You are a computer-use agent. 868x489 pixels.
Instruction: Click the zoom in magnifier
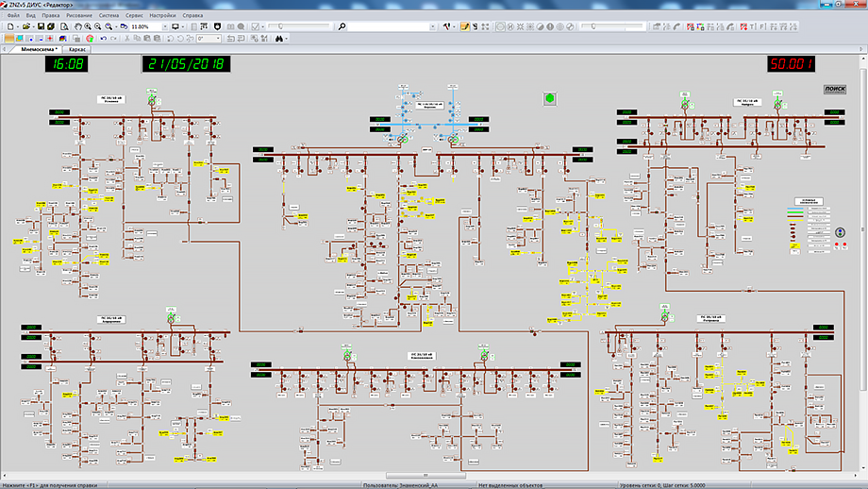click(88, 26)
